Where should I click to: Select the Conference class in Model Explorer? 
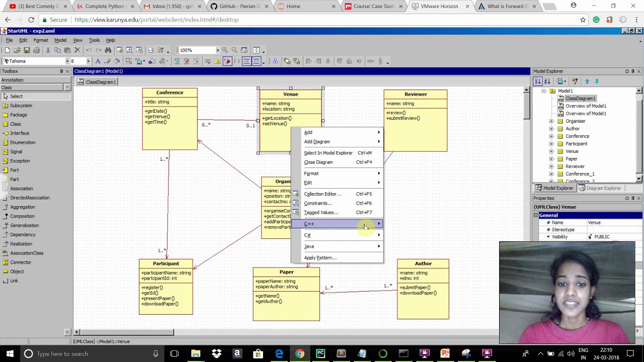click(577, 136)
